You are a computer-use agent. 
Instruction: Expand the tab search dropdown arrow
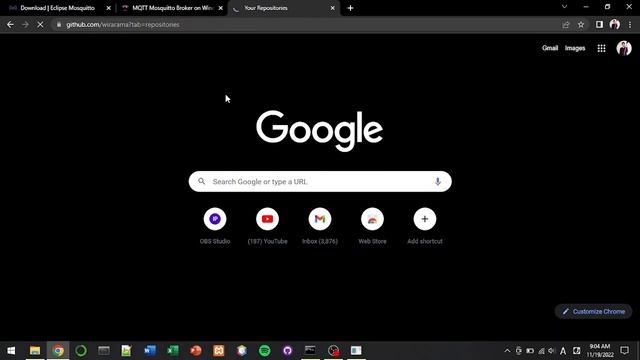coord(564,7)
